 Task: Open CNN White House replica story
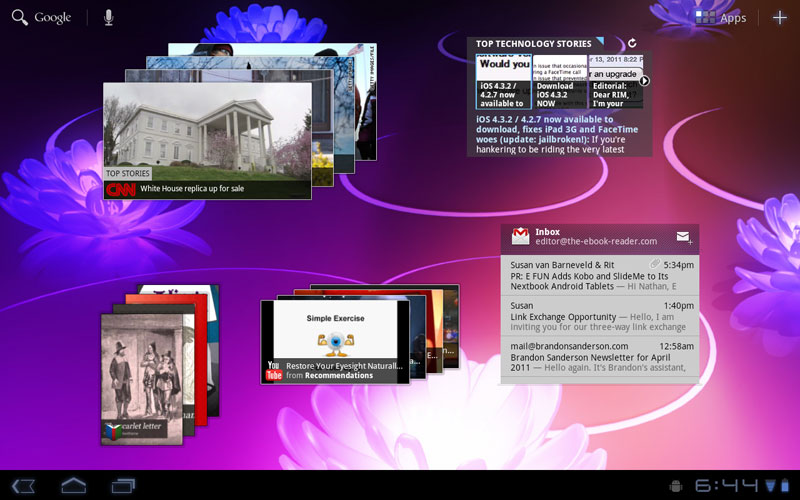tap(207, 140)
